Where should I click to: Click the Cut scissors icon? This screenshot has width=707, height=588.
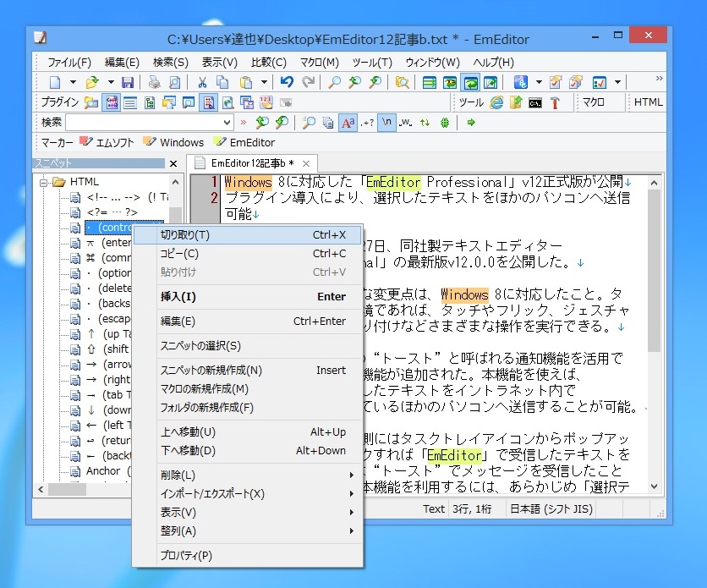[204, 81]
